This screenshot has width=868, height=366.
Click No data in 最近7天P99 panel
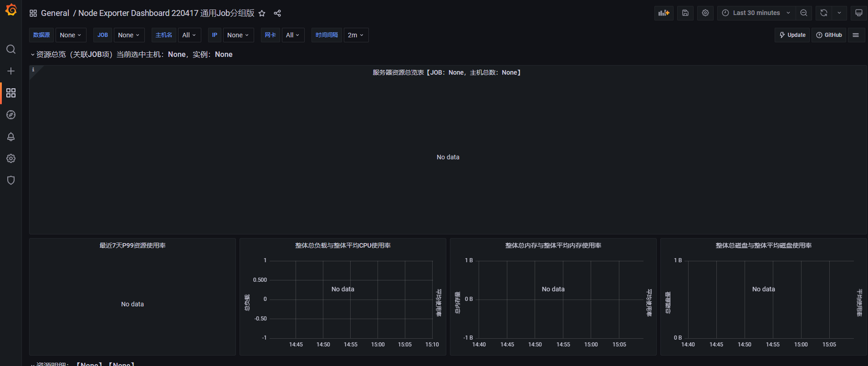coord(133,304)
